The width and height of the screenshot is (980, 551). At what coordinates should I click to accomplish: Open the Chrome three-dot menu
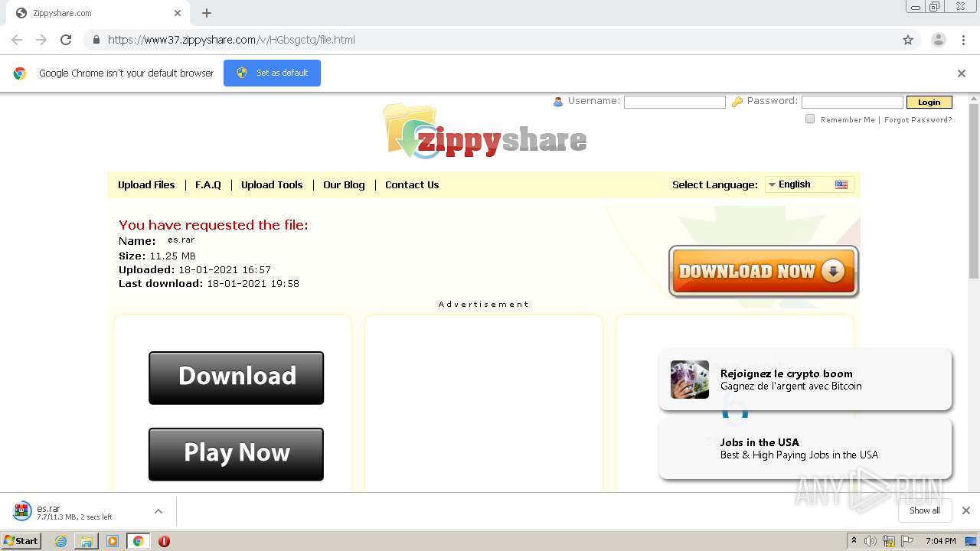(964, 40)
